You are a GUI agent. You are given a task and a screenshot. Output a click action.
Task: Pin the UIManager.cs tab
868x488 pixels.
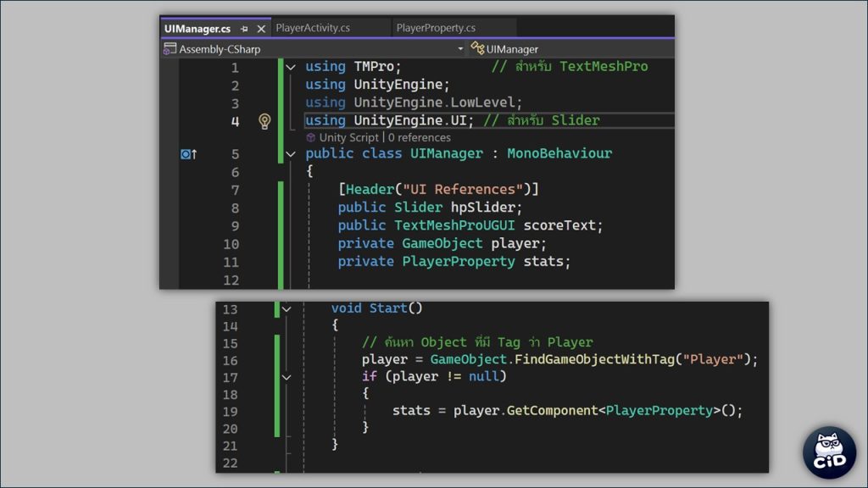click(245, 29)
